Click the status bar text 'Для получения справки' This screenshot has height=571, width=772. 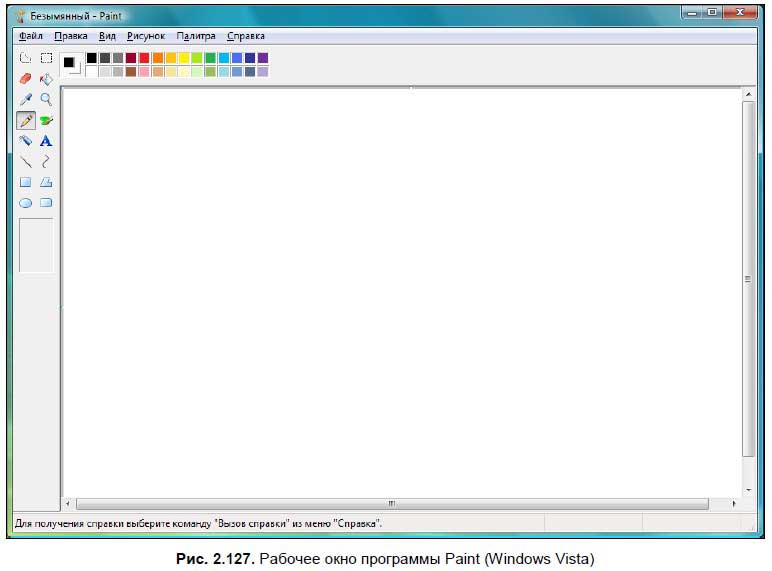point(70,523)
